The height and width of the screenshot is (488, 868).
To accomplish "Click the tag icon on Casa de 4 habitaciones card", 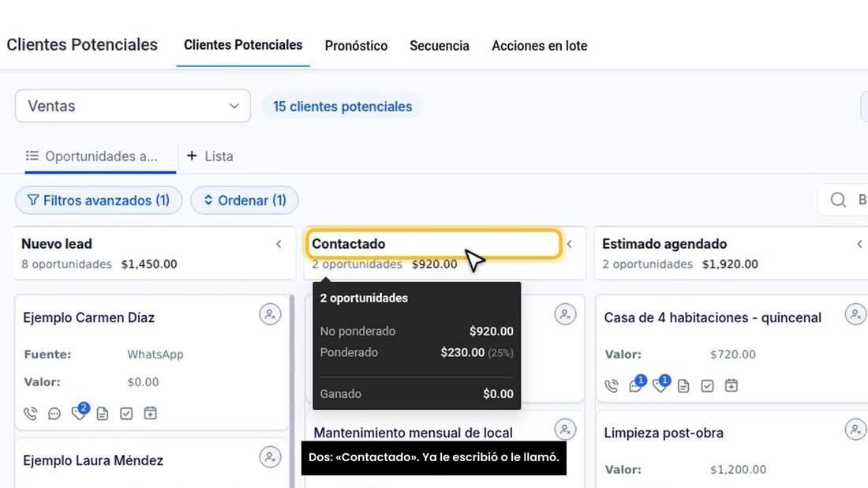I will pos(660,385).
